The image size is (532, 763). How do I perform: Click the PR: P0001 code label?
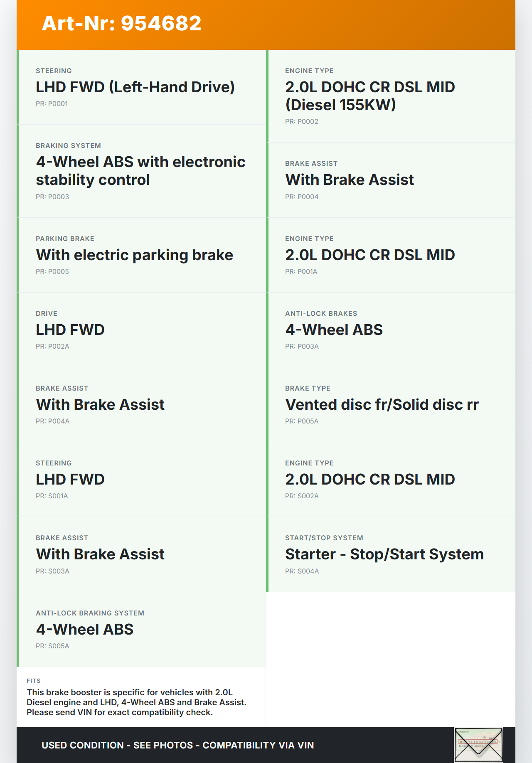tap(52, 104)
